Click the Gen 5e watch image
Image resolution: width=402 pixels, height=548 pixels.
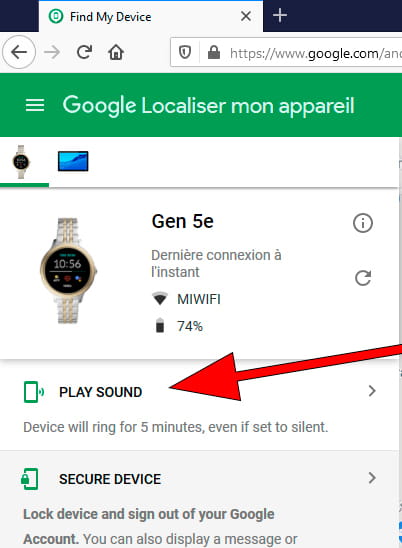69,271
